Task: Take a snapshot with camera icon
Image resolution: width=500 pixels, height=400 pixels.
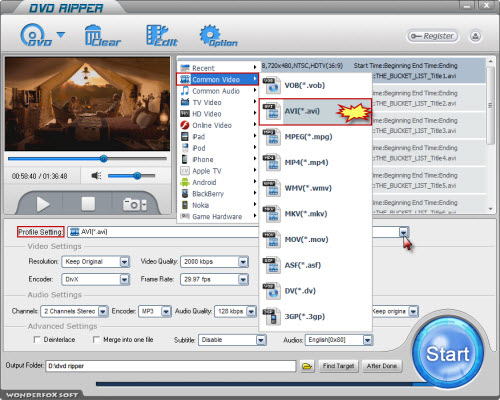Action: coord(131,204)
